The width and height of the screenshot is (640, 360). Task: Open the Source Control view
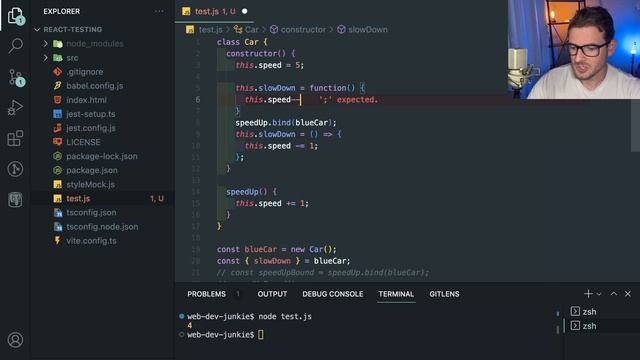click(16, 77)
